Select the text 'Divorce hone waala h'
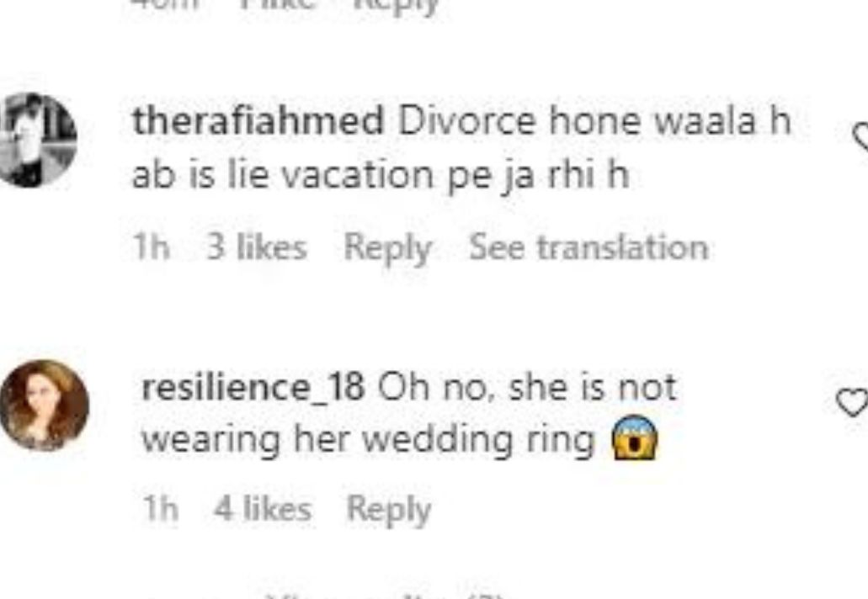This screenshot has height=599, width=868. coord(594,120)
